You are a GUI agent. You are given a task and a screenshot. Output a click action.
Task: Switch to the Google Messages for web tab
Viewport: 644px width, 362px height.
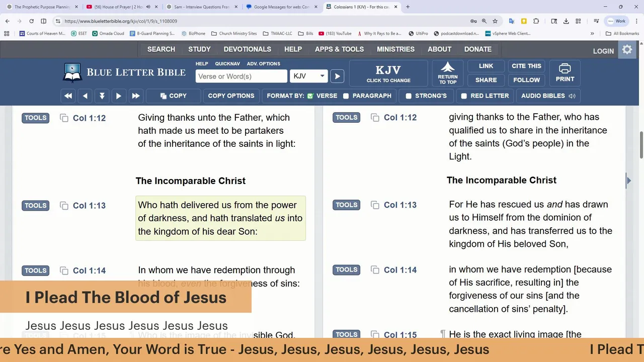click(282, 7)
